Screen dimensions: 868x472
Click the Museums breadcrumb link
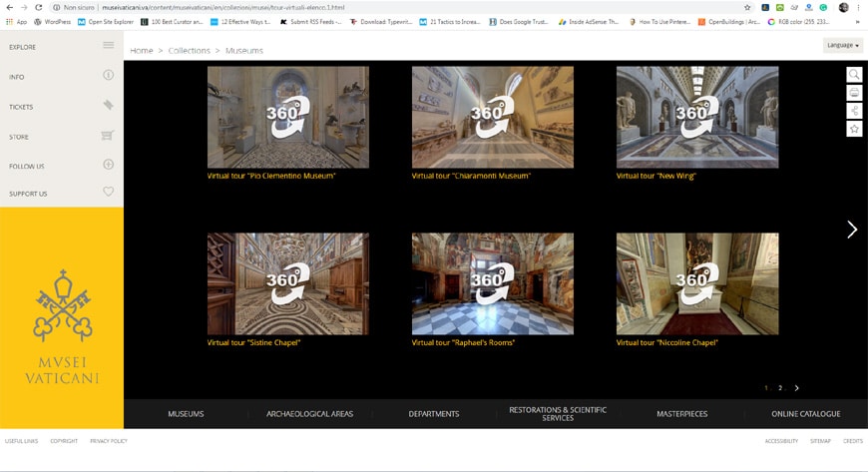(244, 51)
